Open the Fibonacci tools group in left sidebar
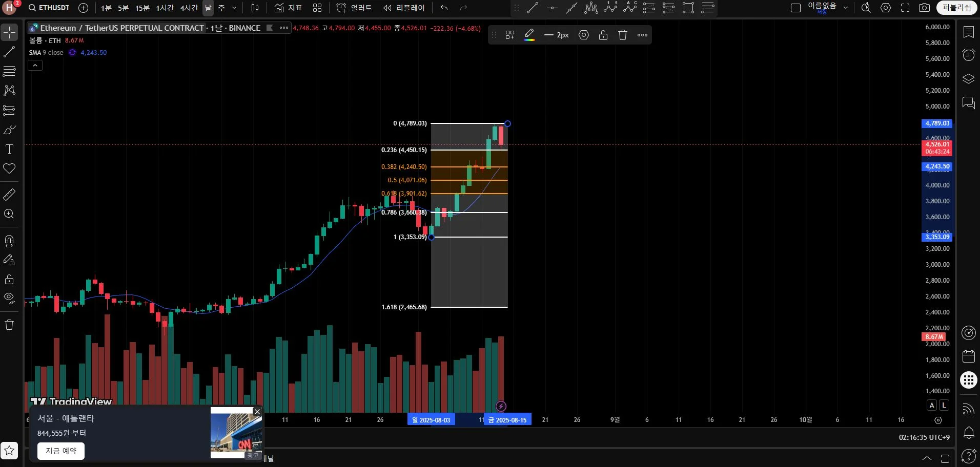This screenshot has height=467, width=980. pos(9,71)
